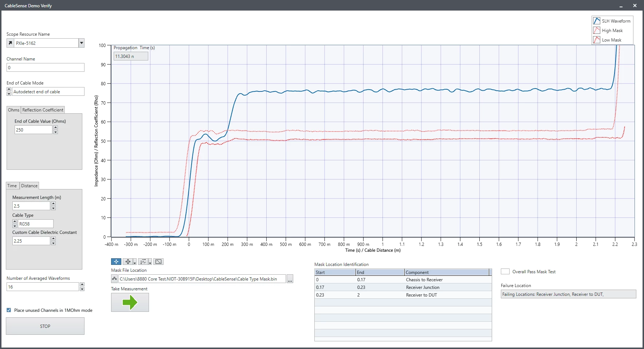Image resolution: width=644 pixels, height=349 pixels.
Task: Click the End column header
Action: pyautogui.click(x=380, y=272)
